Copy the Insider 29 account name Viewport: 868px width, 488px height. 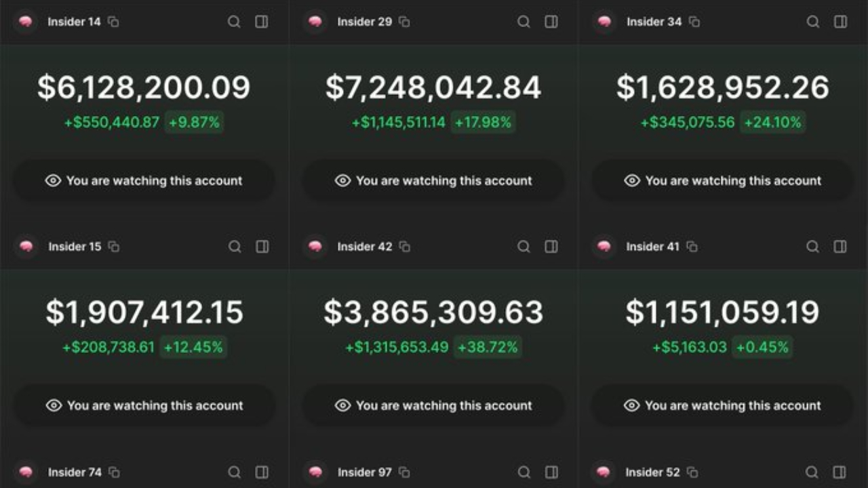[x=405, y=22]
